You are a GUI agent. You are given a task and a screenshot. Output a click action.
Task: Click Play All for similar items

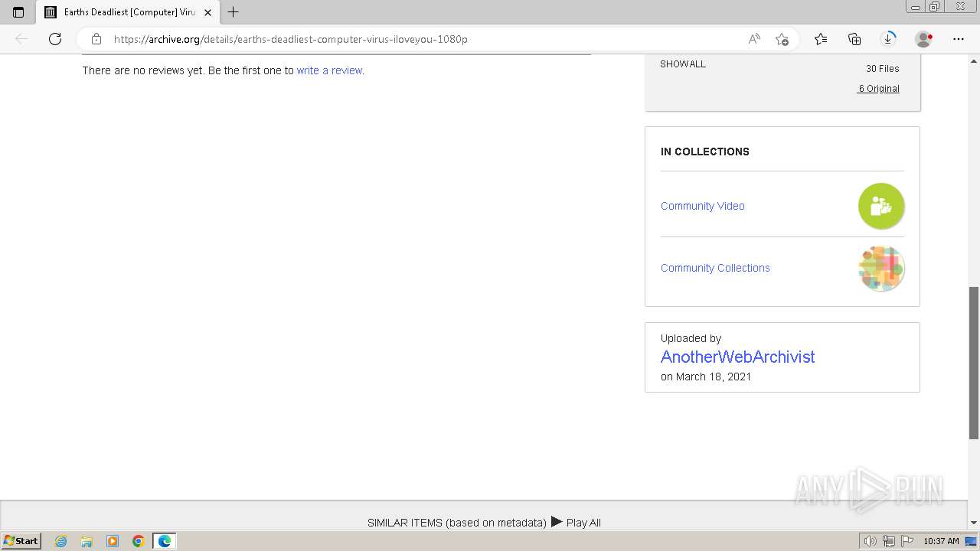576,523
